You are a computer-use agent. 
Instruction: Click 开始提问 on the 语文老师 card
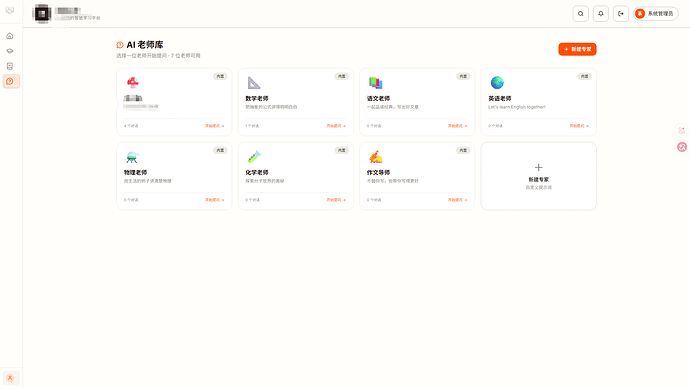click(457, 126)
